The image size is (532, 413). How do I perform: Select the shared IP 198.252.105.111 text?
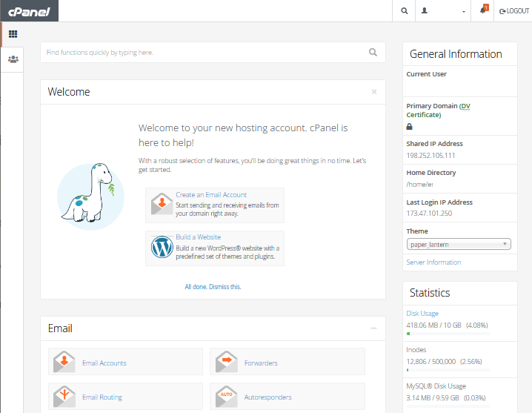click(430, 156)
